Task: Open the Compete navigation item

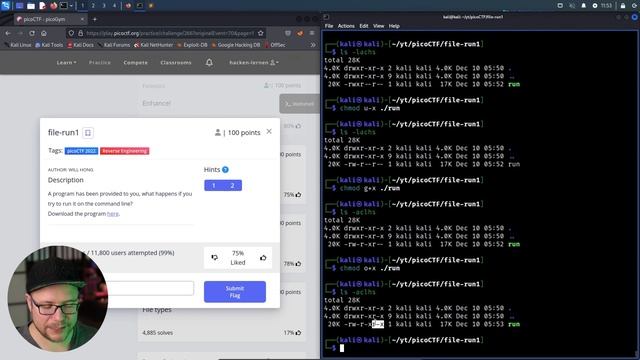Action: (x=136, y=62)
